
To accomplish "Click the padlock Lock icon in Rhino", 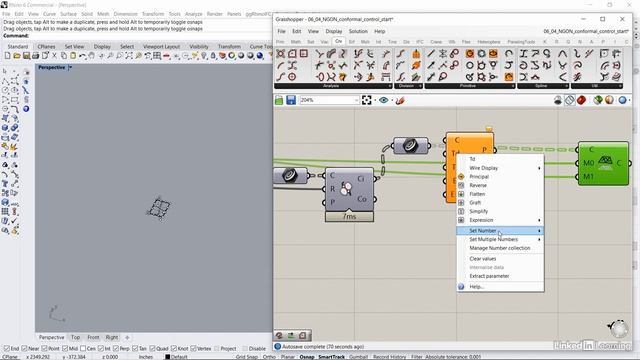I will (213, 56).
